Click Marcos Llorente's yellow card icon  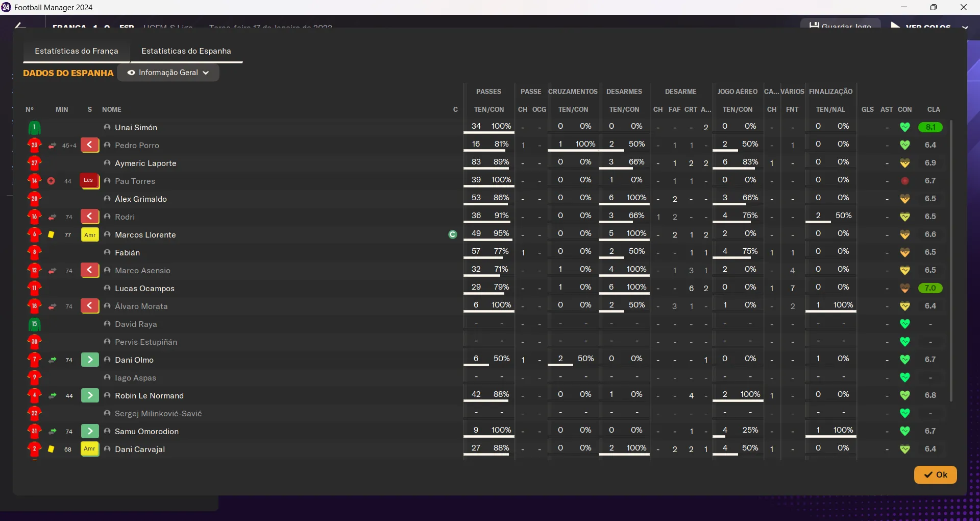tap(51, 234)
